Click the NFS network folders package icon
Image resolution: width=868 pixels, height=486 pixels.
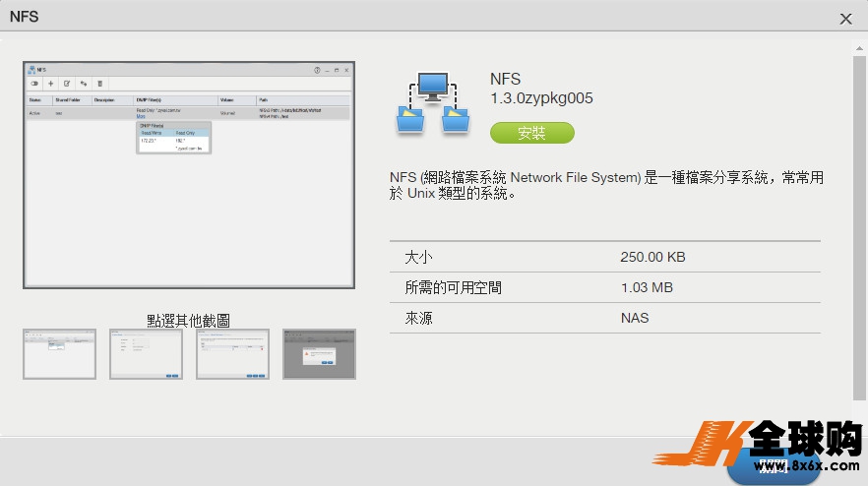[x=433, y=103]
